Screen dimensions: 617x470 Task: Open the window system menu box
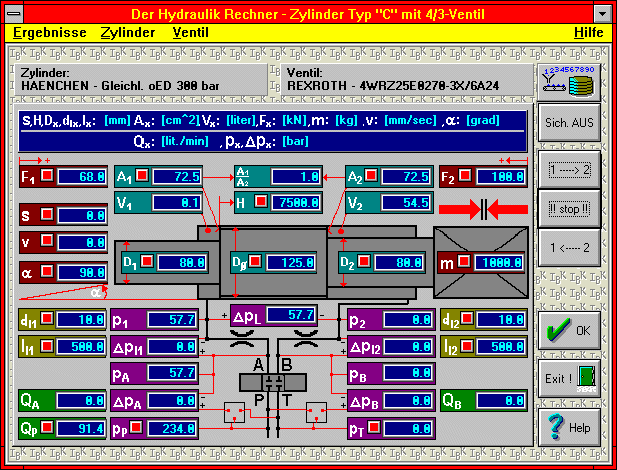pos(14,14)
